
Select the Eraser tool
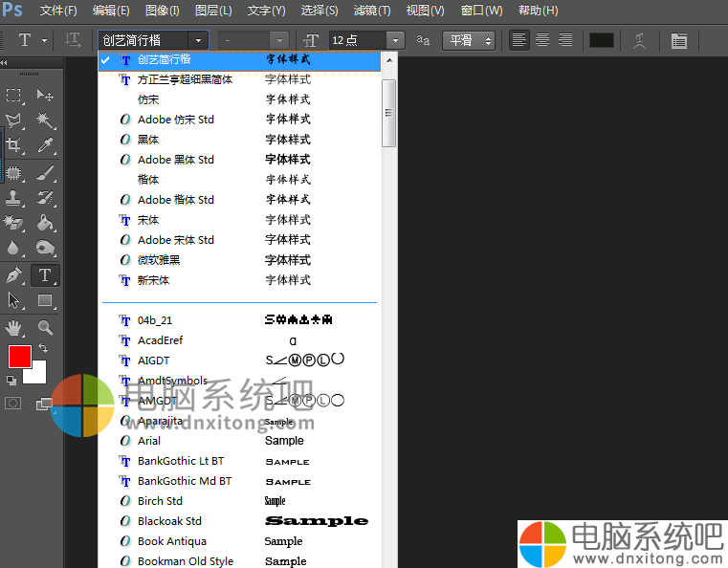pyautogui.click(x=13, y=223)
